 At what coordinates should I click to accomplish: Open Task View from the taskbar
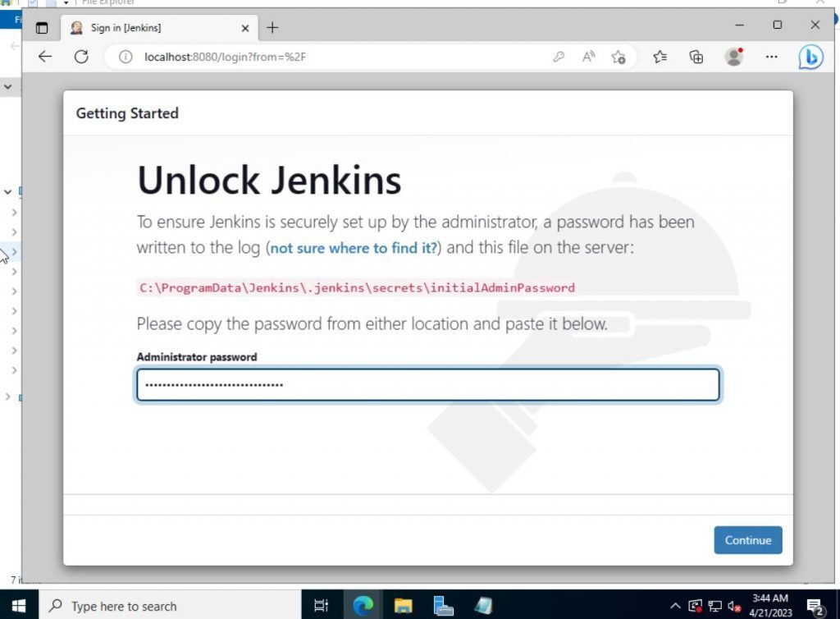[x=320, y=605]
